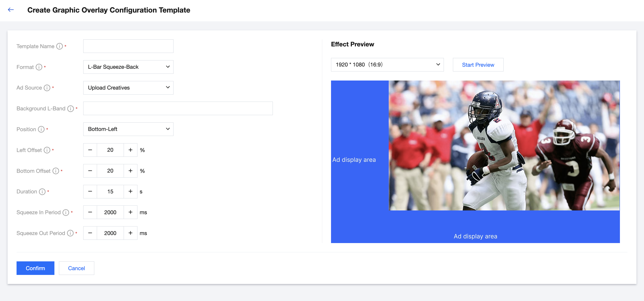Expand the Position dropdown
Viewport: 644px width, 301px height.
pos(128,129)
